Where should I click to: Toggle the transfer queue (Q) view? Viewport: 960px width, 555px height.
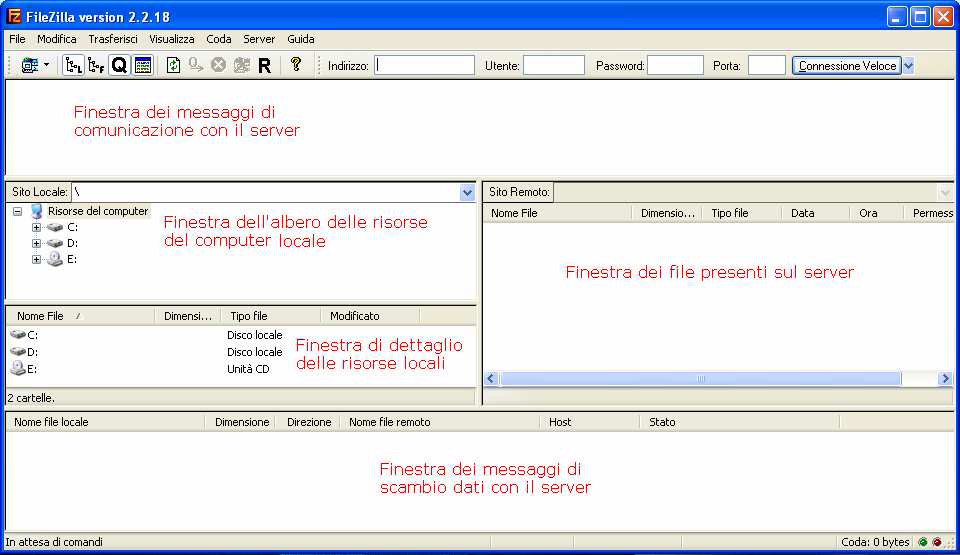point(119,65)
